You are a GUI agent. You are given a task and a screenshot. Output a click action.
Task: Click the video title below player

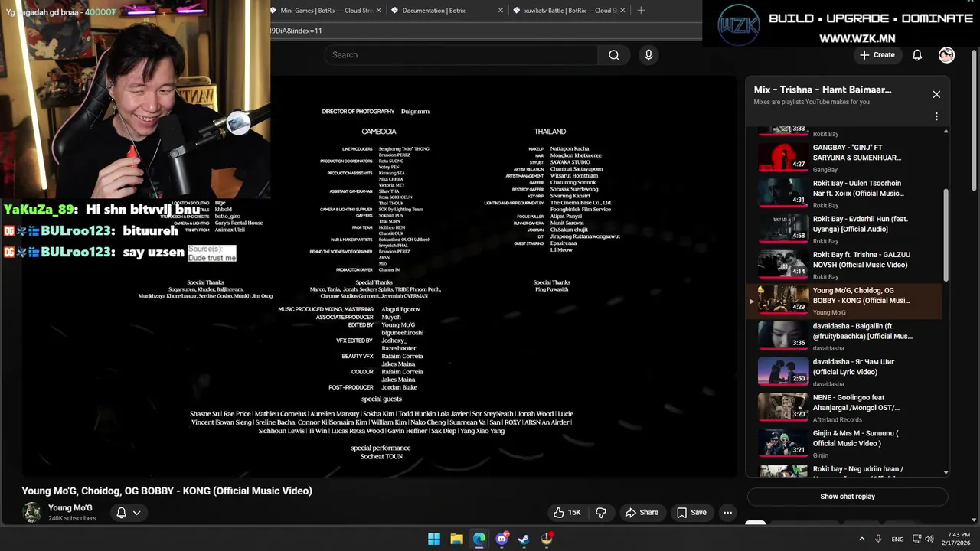[x=167, y=491]
